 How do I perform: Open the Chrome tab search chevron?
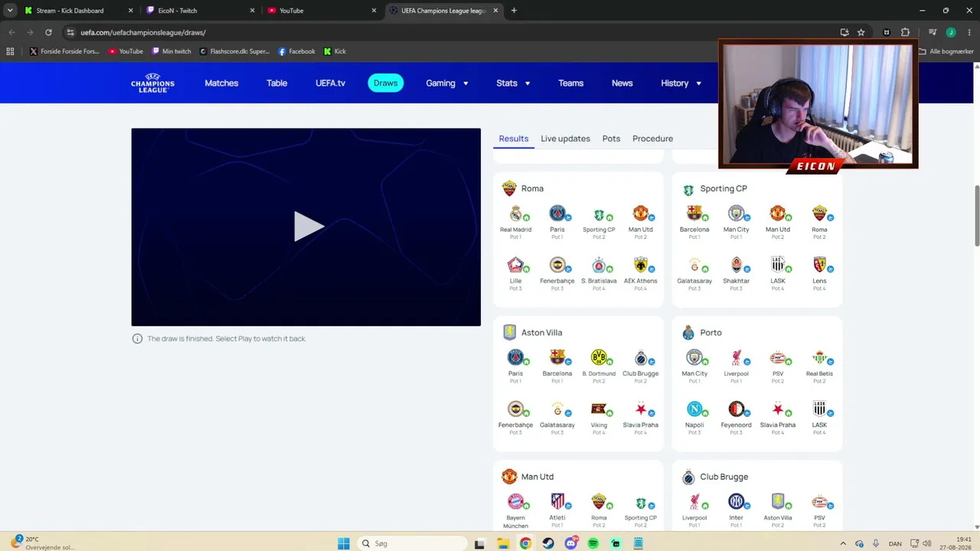(10, 11)
